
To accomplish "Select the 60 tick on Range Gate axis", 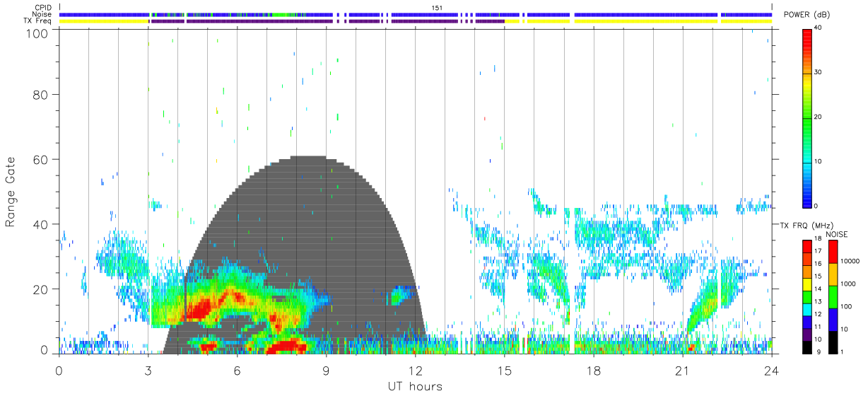I will 40,159.
